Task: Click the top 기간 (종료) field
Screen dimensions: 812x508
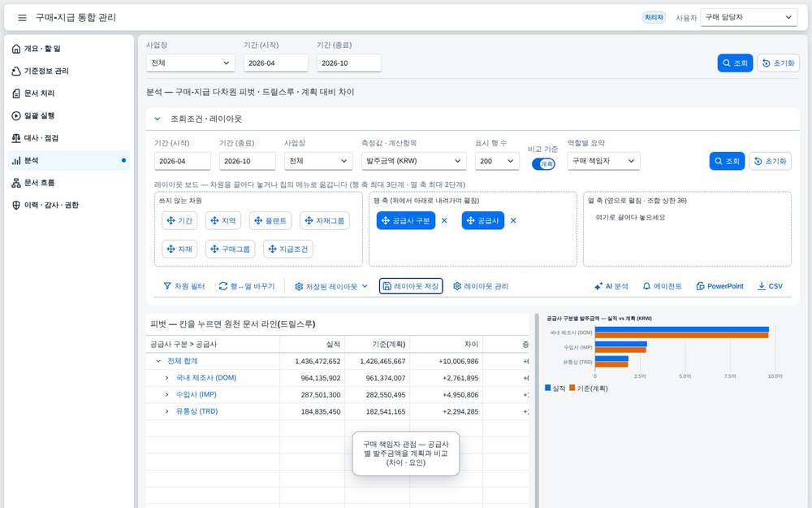Action: click(x=348, y=63)
